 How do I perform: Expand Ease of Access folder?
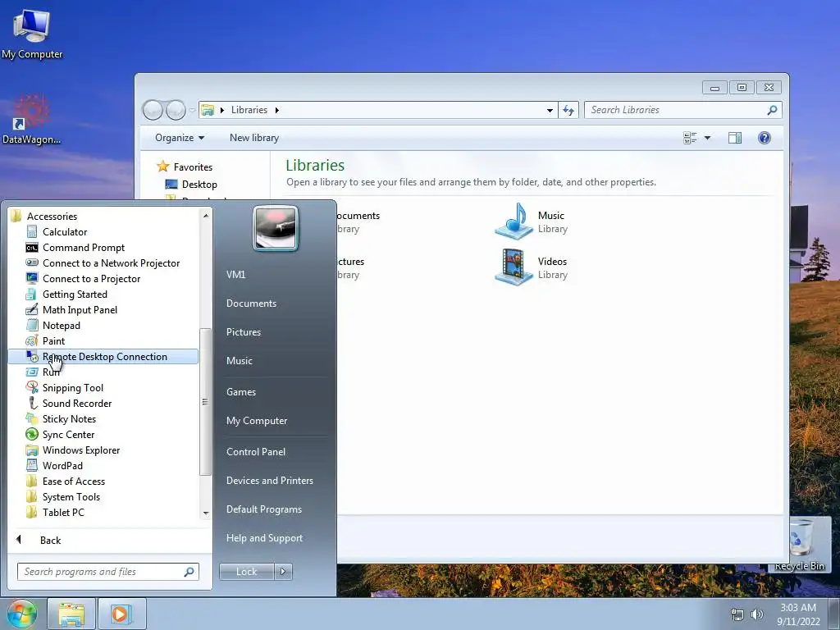[x=73, y=481]
